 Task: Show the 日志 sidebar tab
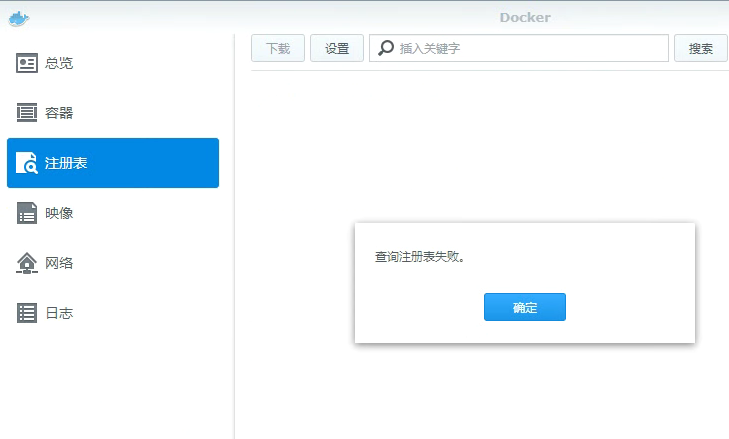pyautogui.click(x=113, y=313)
